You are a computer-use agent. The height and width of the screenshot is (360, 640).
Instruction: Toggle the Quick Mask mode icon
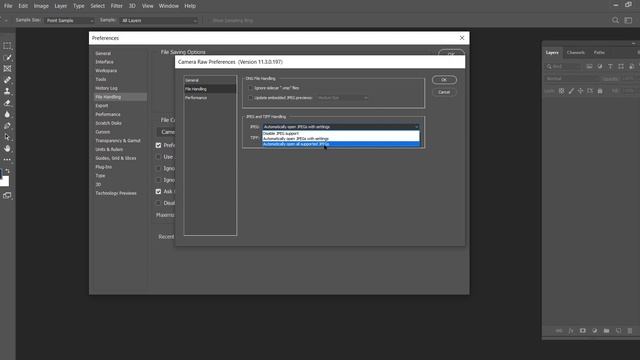pos(7,196)
